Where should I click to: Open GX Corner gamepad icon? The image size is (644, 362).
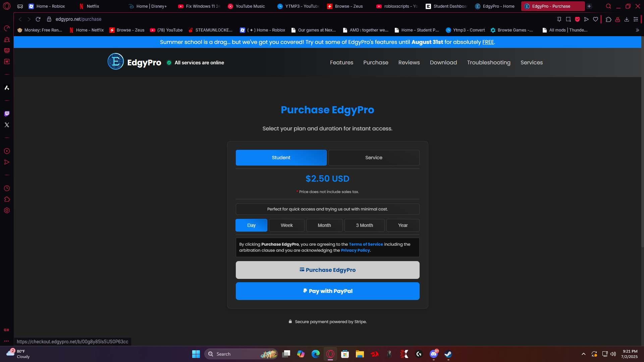coord(20,6)
